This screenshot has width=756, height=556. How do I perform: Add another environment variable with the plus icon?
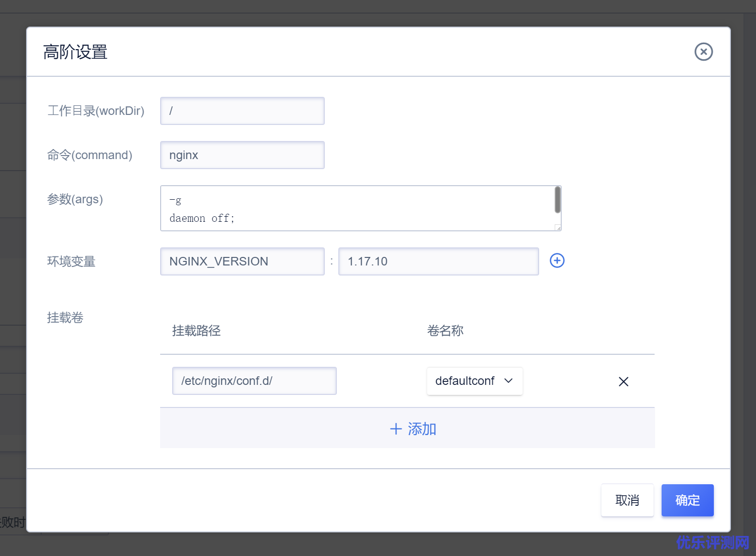pyautogui.click(x=557, y=260)
